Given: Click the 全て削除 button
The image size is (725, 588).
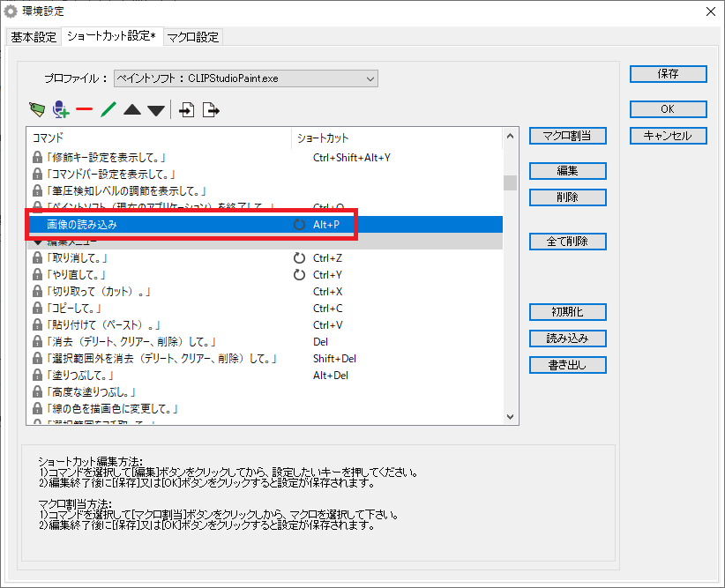Looking at the screenshot, I should click(x=567, y=242).
